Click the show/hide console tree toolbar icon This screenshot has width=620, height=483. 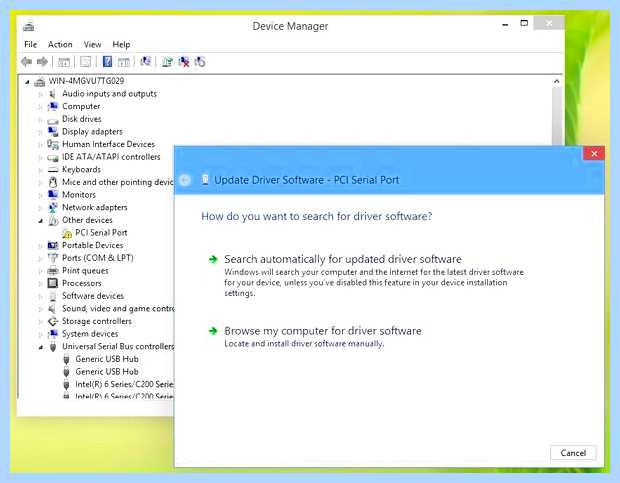(64, 62)
